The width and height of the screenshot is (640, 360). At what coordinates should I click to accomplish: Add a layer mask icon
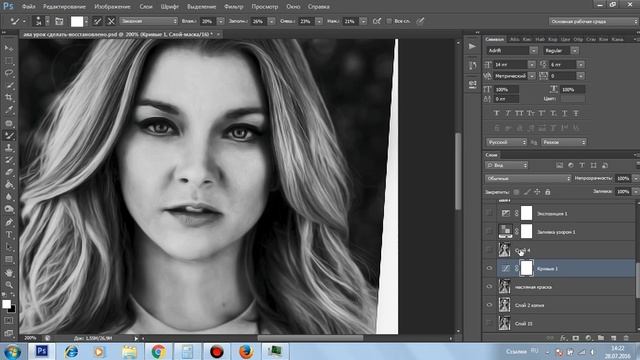pos(576,338)
